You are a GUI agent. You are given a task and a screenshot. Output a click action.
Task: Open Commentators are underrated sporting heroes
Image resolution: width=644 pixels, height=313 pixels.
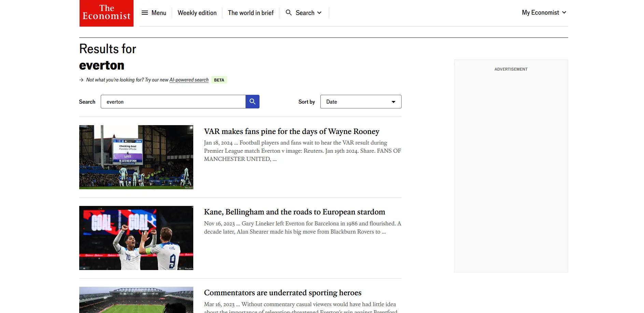click(x=282, y=293)
